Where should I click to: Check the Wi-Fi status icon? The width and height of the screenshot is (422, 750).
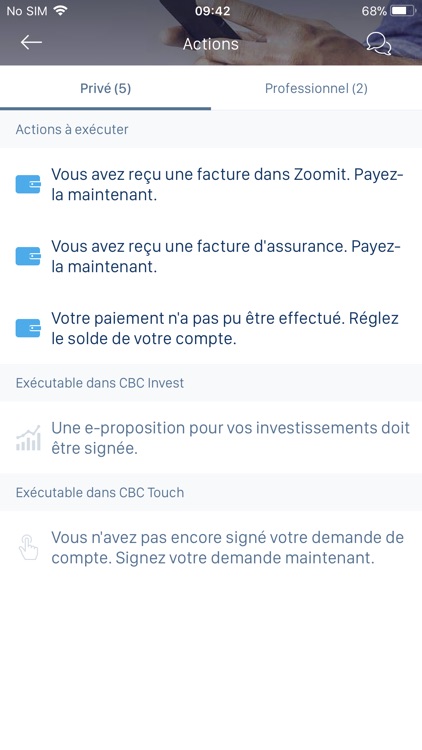60,11
